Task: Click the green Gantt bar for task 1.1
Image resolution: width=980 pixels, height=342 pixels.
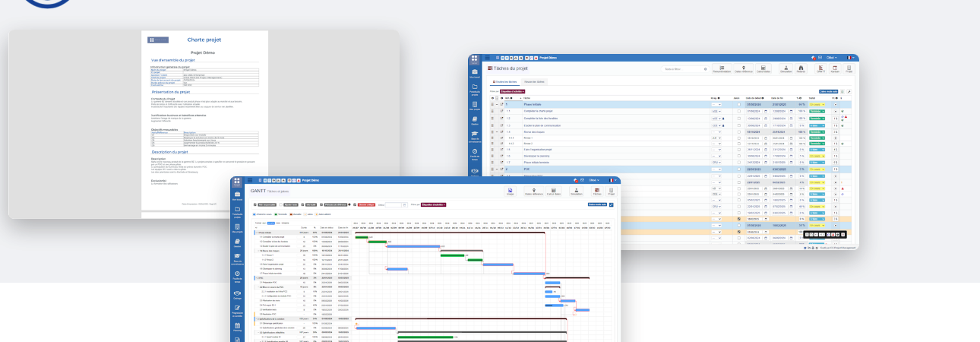Action: coord(362,237)
